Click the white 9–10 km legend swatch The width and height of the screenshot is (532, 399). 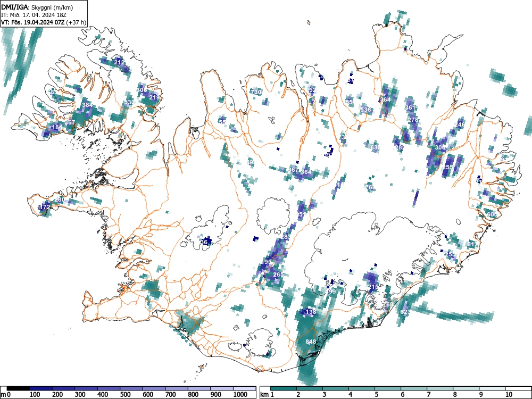492,388
